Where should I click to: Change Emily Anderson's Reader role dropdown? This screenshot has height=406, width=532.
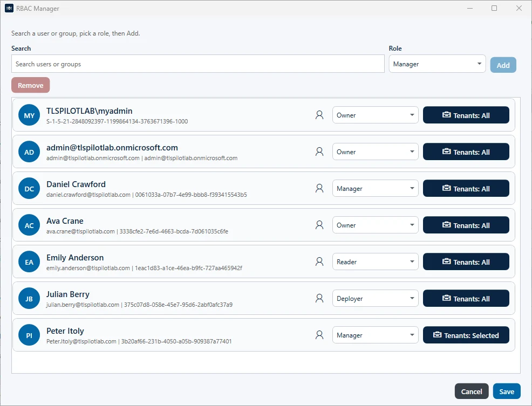[x=375, y=262]
